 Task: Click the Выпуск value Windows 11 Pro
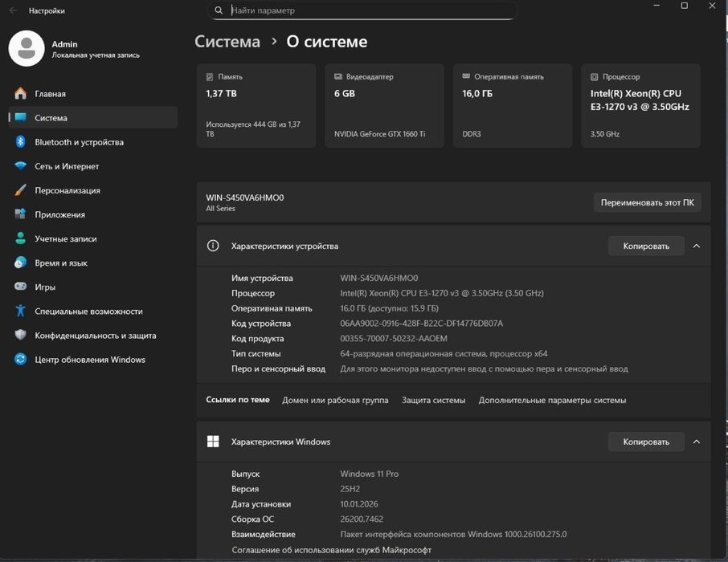pyautogui.click(x=369, y=474)
